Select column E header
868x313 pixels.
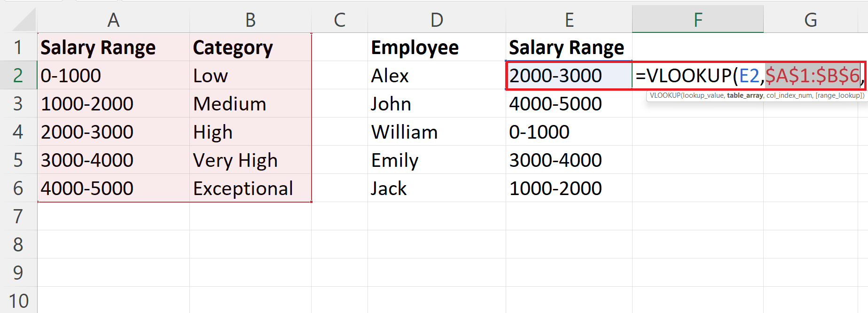click(x=569, y=20)
